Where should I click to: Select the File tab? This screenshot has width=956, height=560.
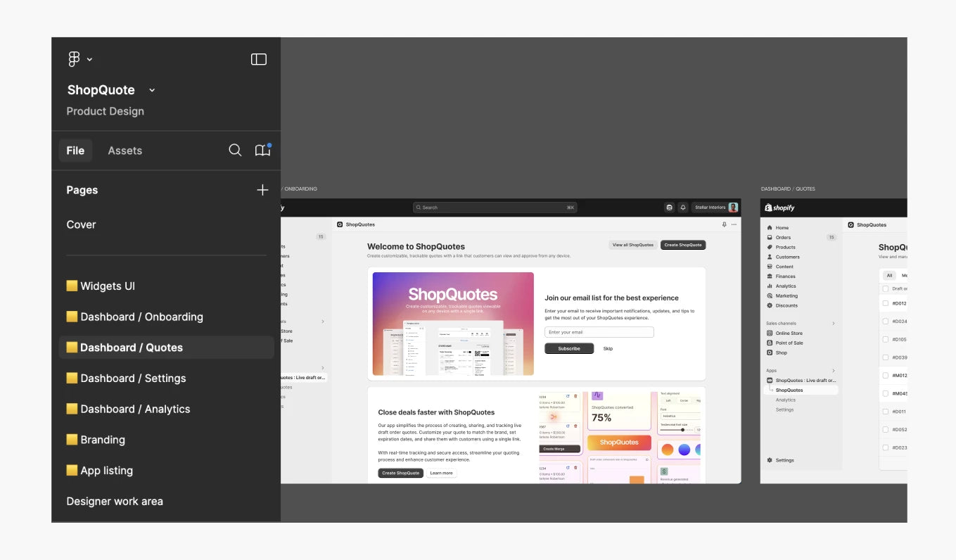point(75,151)
